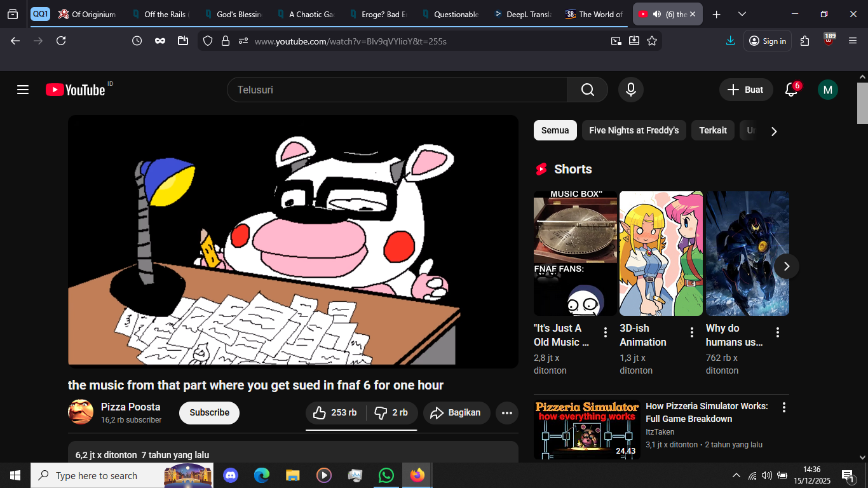
Task: Launch WhatsApp from the taskbar
Action: point(386,475)
